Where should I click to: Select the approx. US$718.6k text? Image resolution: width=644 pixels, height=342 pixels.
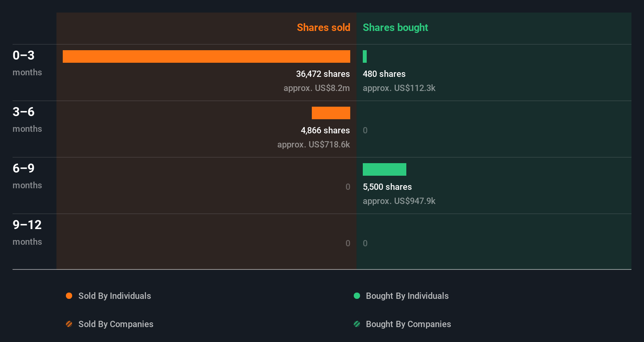click(x=313, y=144)
